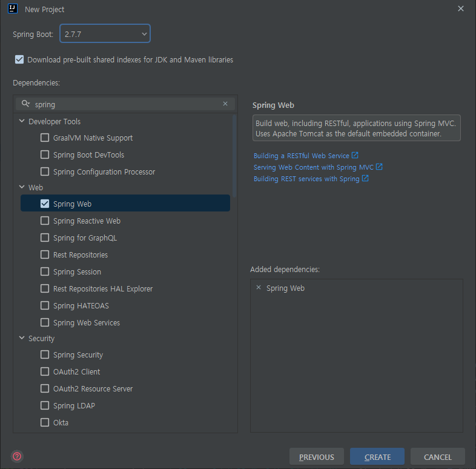This screenshot has width=476, height=469.
Task: Enable Spring Security dependency
Action: [45, 354]
